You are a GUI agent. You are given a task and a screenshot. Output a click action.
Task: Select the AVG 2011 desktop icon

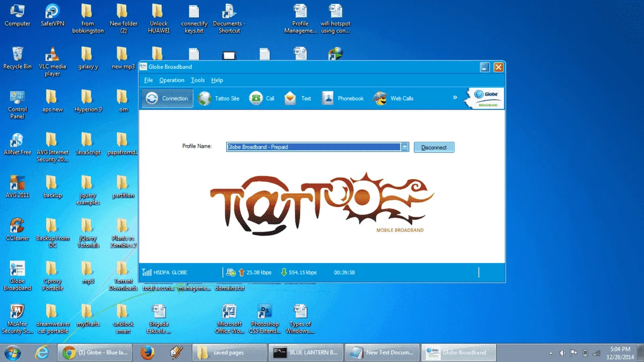click(x=17, y=186)
